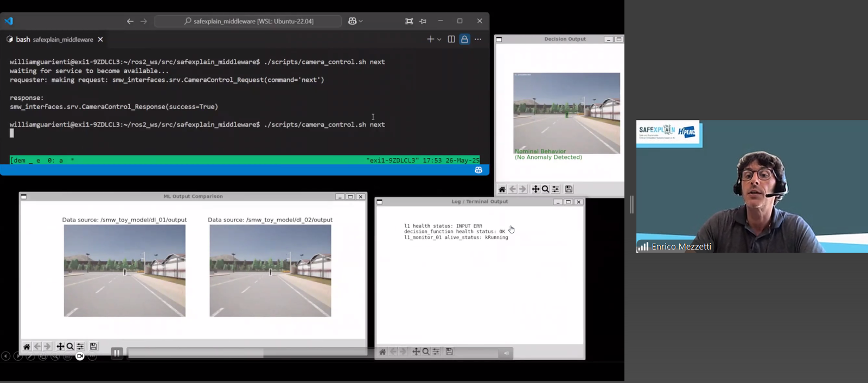Open the safexplain_middleware command center search
This screenshot has height=383, width=868.
click(x=248, y=21)
